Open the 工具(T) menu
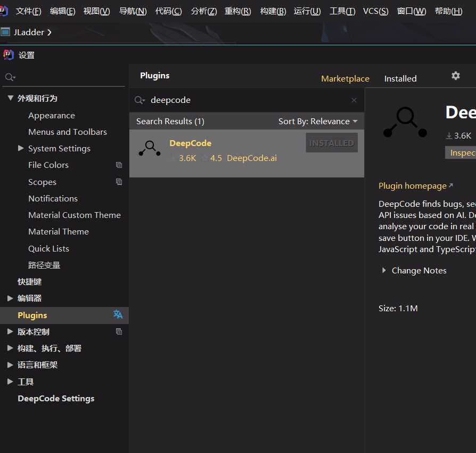 pyautogui.click(x=342, y=11)
